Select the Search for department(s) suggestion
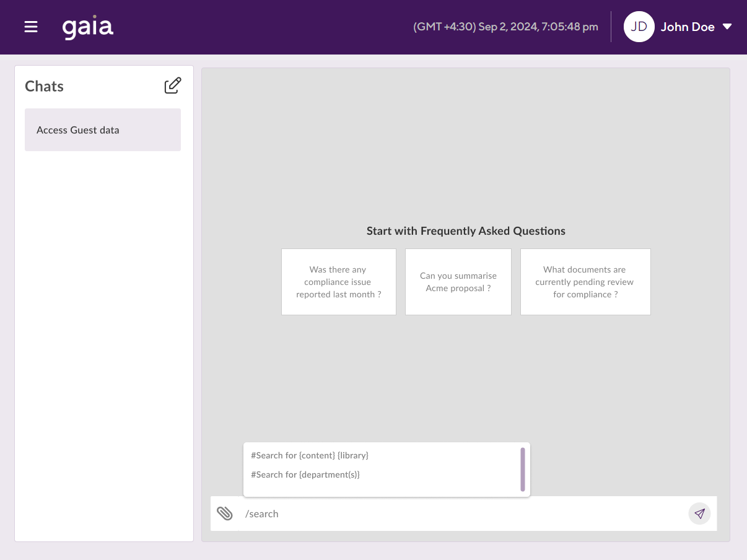Viewport: 747px width, 560px height. click(x=305, y=475)
